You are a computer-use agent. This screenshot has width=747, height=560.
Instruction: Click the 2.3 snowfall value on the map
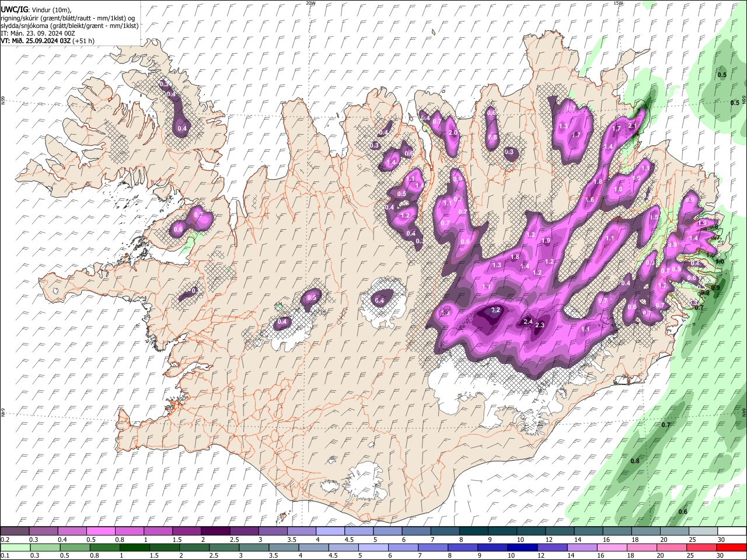(x=540, y=325)
